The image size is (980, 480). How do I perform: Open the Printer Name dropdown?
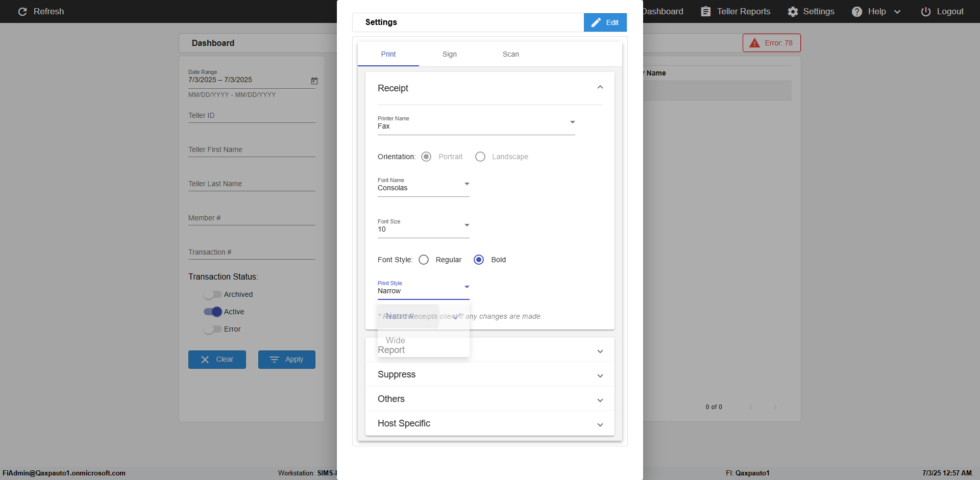(x=476, y=122)
